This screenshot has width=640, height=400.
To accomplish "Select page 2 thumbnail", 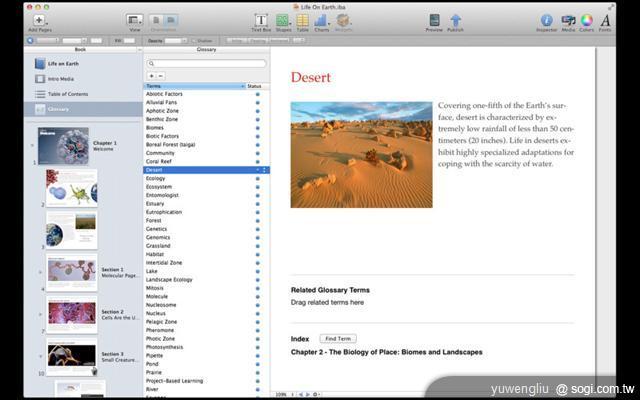I will click(71, 188).
